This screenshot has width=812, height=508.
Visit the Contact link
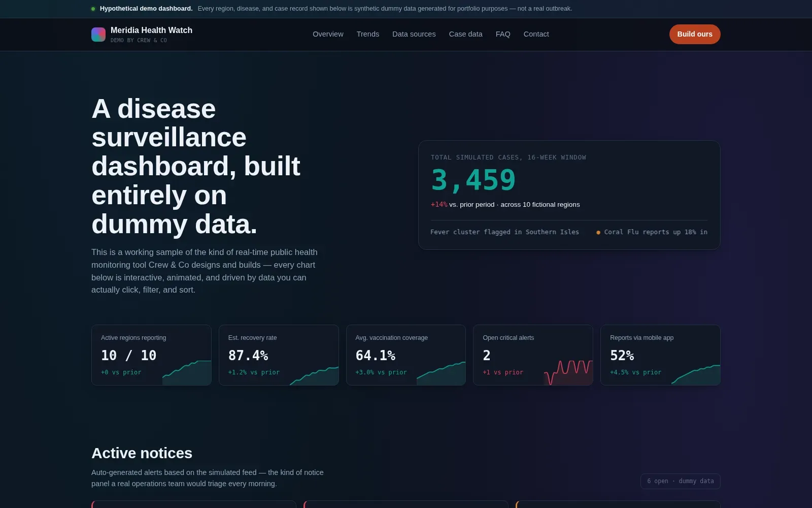(536, 34)
